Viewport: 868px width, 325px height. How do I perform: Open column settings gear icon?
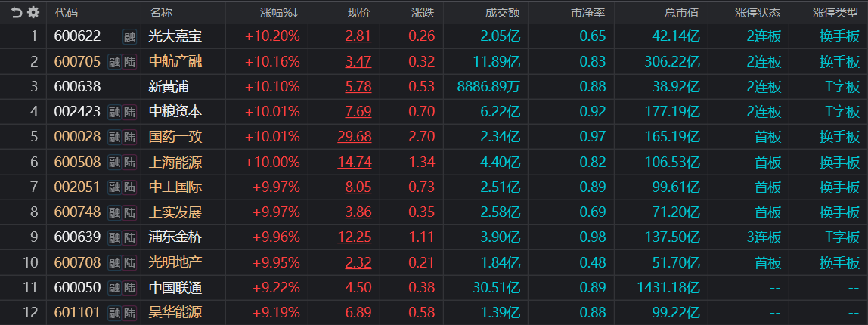33,12
